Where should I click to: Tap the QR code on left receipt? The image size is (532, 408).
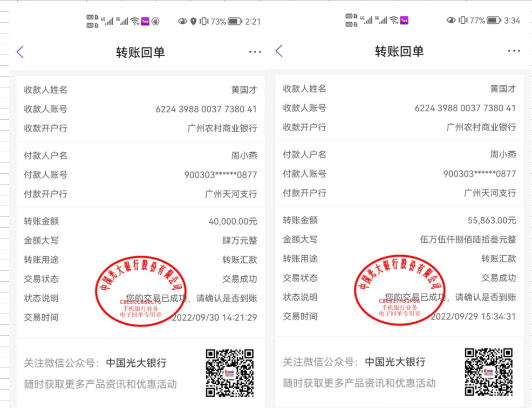click(x=230, y=372)
